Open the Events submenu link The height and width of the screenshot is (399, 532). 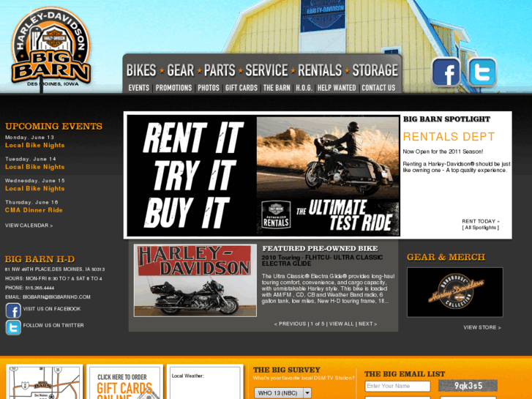pyautogui.click(x=139, y=88)
